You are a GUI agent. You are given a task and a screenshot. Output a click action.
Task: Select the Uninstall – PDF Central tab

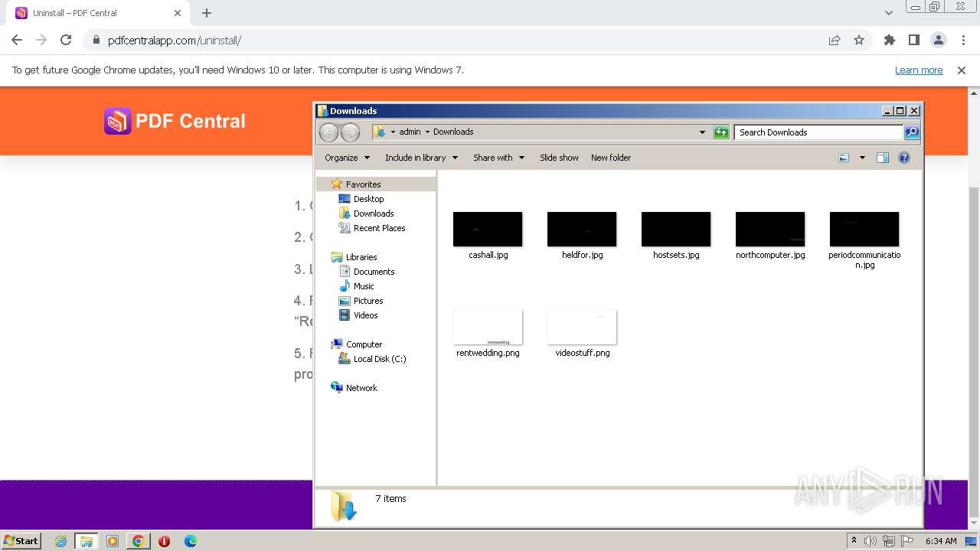[x=97, y=13]
